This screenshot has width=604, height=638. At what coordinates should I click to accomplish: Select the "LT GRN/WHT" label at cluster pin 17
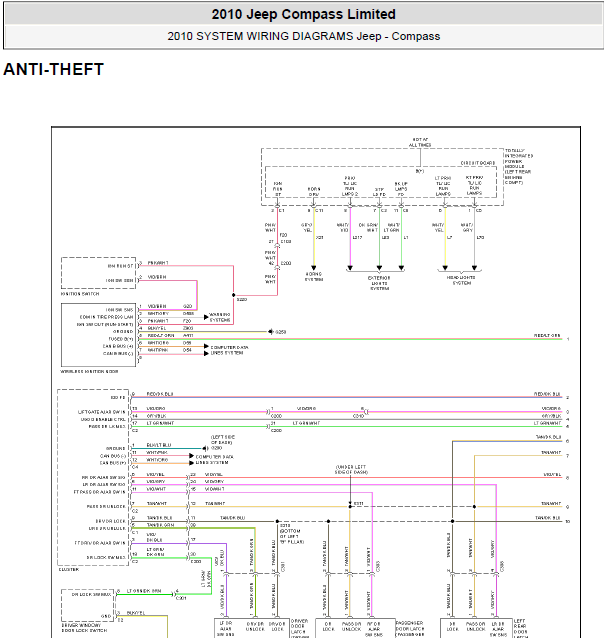click(x=160, y=424)
